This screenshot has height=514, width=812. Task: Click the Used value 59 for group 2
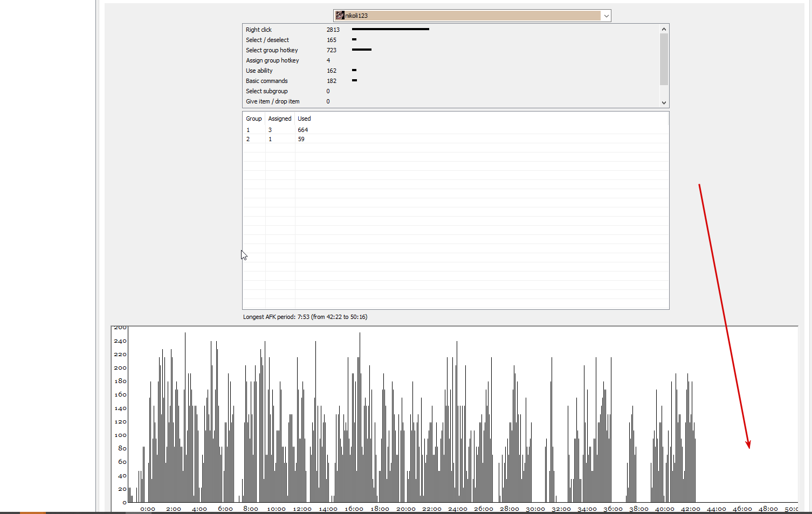coord(301,139)
